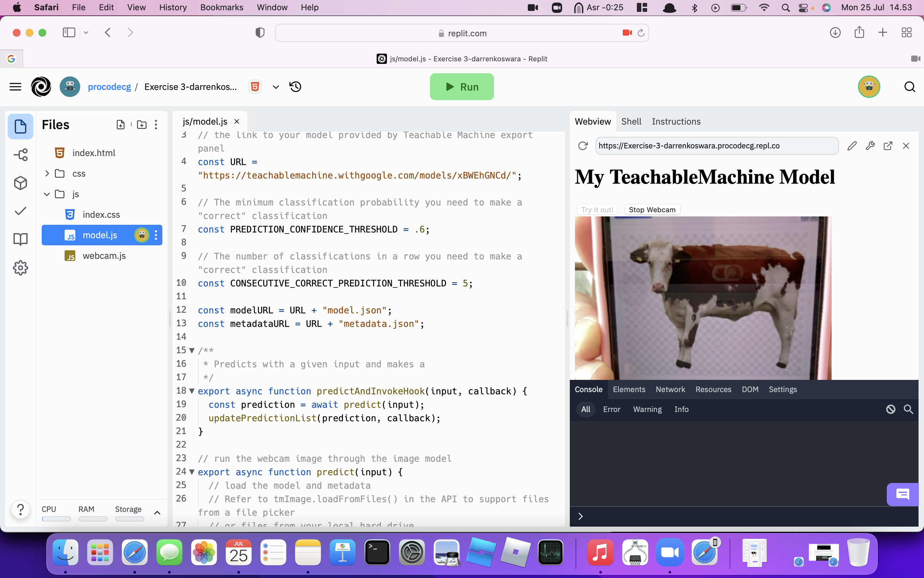Select the Webview tab
Viewport: 924px width, 578px height.
[593, 122]
